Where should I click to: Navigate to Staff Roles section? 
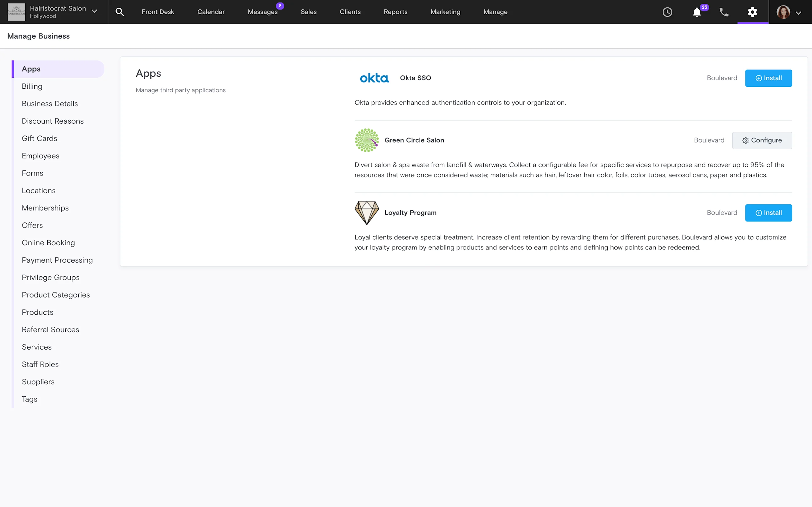[x=40, y=364]
